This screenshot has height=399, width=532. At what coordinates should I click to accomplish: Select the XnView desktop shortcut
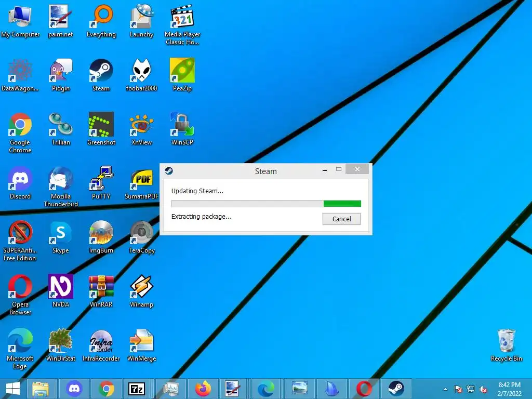tap(141, 129)
